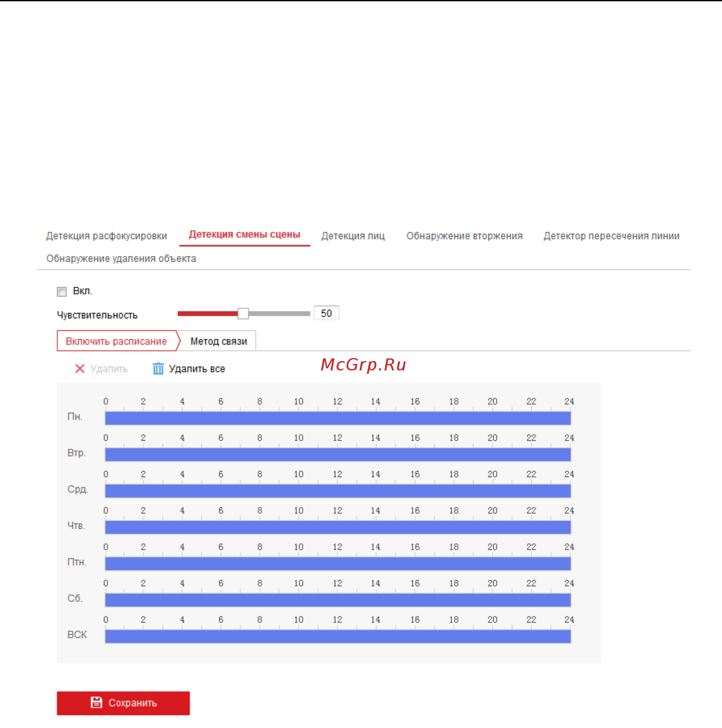Click the sensitivity slider handle
The height and width of the screenshot is (728, 722).
click(x=243, y=314)
